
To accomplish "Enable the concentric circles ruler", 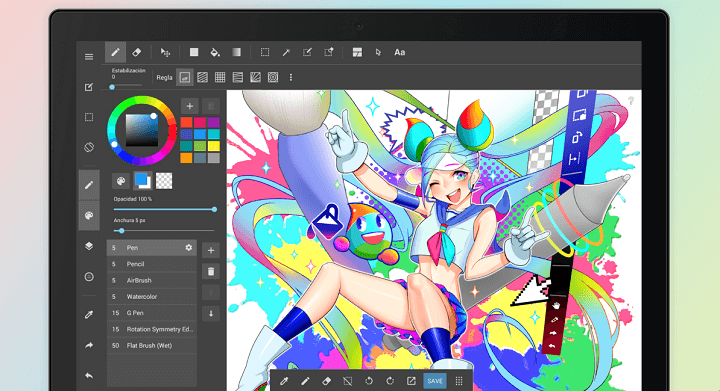I will (x=273, y=78).
